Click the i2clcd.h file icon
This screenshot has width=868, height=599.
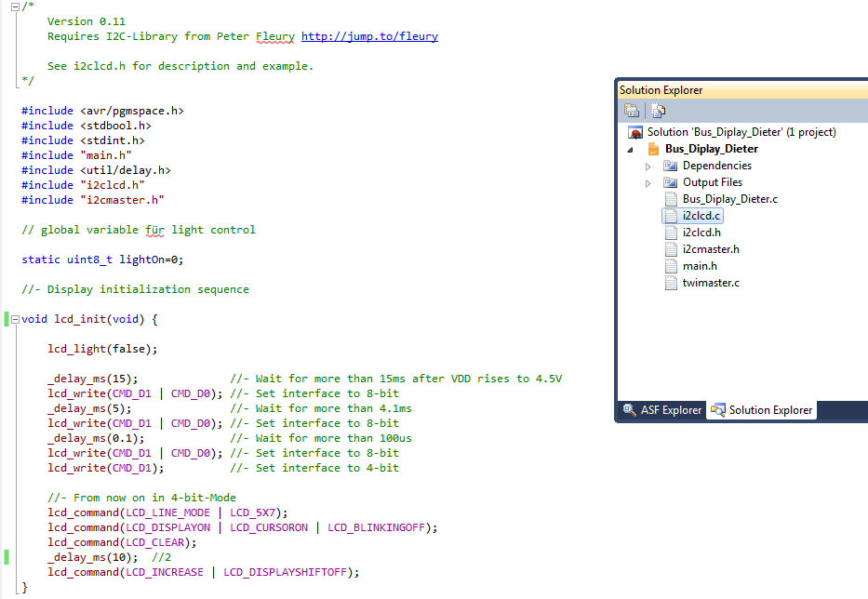[x=671, y=233]
